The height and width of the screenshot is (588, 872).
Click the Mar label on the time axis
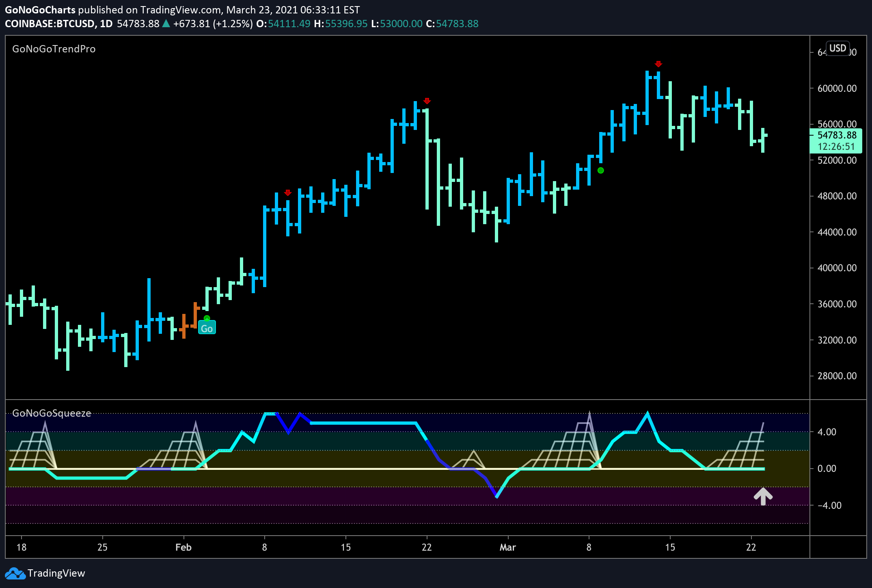[x=508, y=547]
